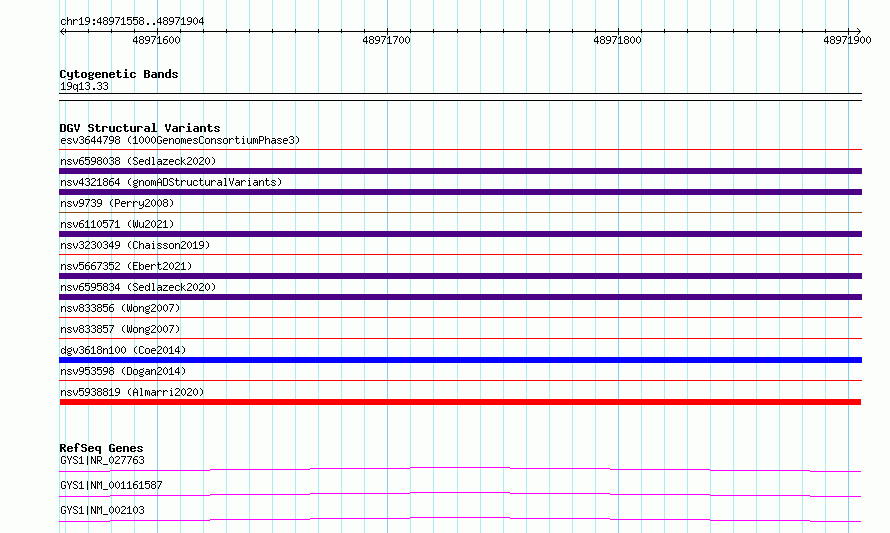Screen dimensions: 890x533
Task: Click ruler position 48971600
Action: 157,40
